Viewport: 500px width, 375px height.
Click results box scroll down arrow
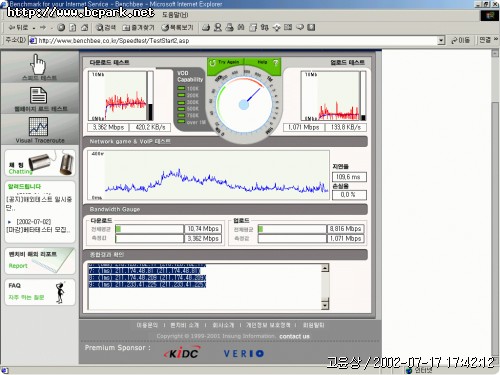click(x=325, y=305)
